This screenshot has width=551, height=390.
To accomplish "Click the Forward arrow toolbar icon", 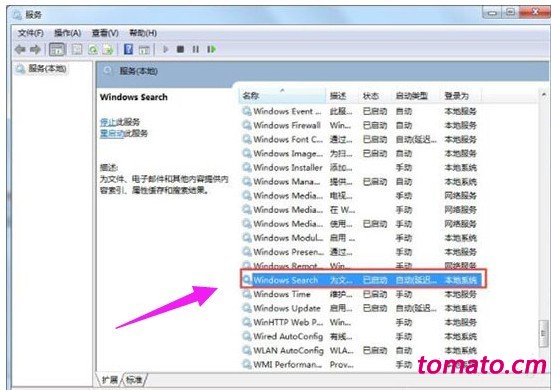I will pos(35,50).
